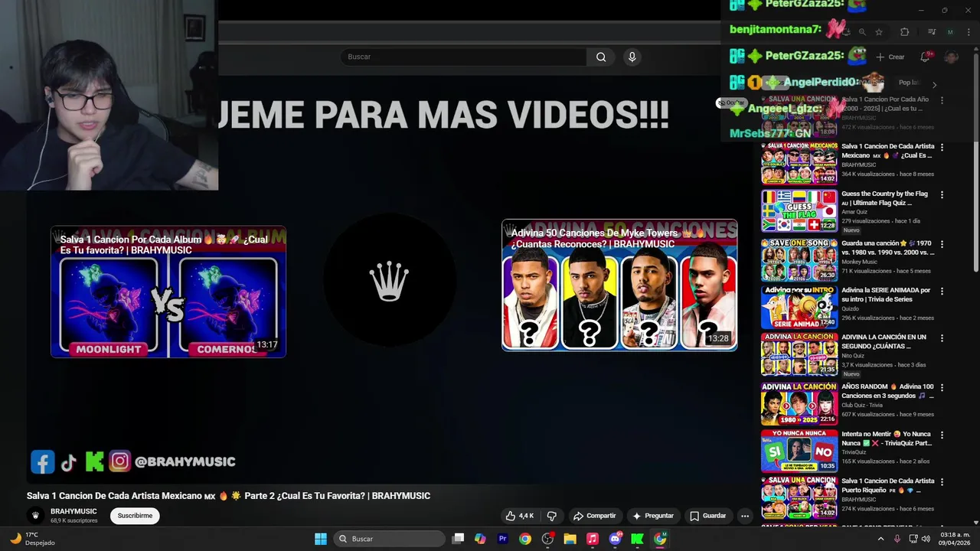Click the taskbar Buscar search box
The width and height of the screenshot is (980, 551).
(x=390, y=539)
